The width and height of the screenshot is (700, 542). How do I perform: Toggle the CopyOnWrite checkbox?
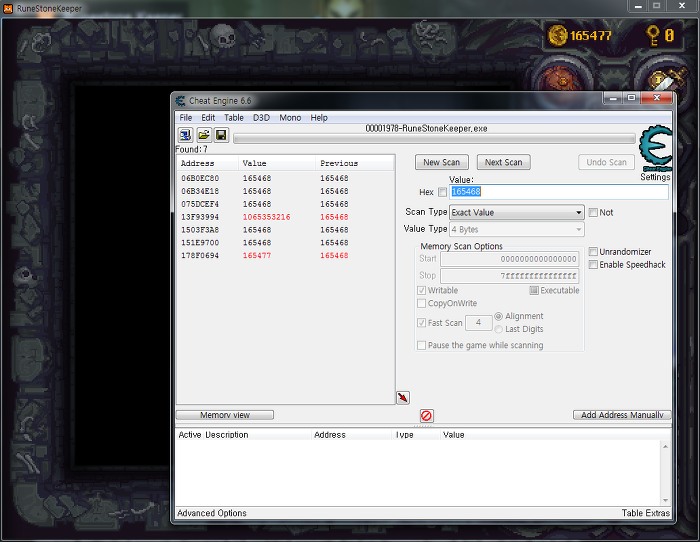pos(421,303)
